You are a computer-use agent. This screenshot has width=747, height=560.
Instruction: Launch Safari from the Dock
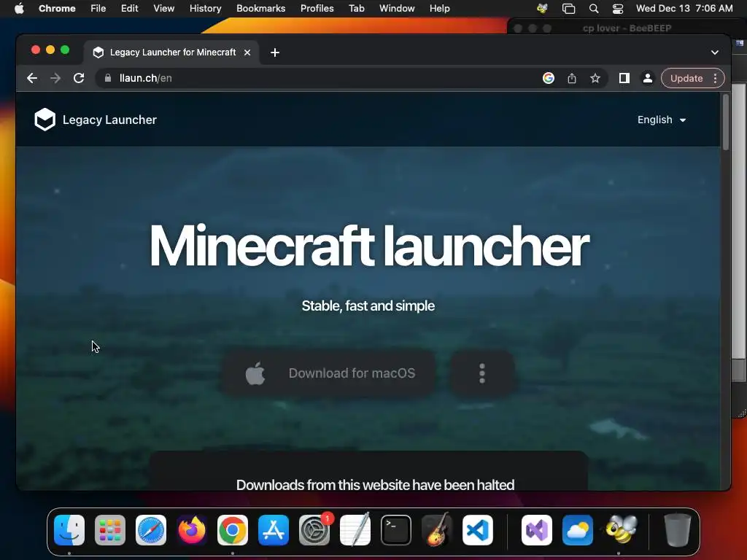[x=151, y=530]
